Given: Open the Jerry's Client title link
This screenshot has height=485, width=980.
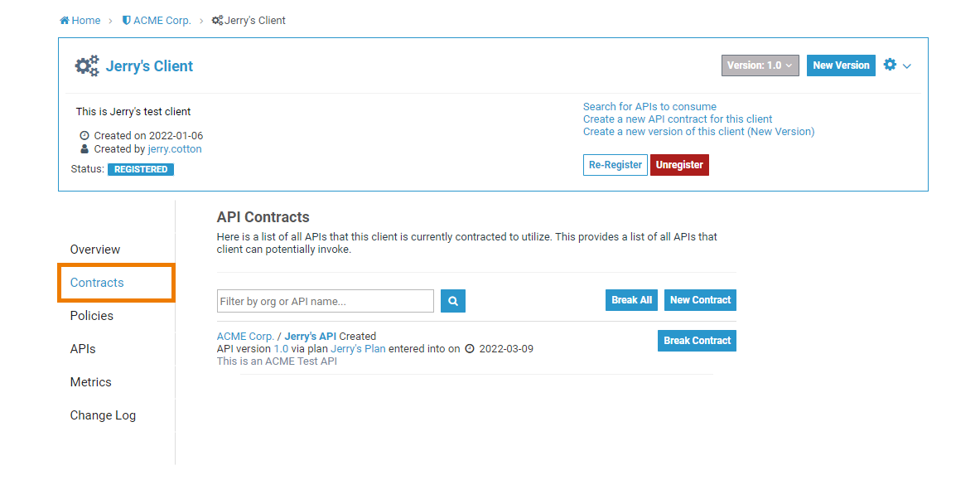Looking at the screenshot, I should pos(149,66).
